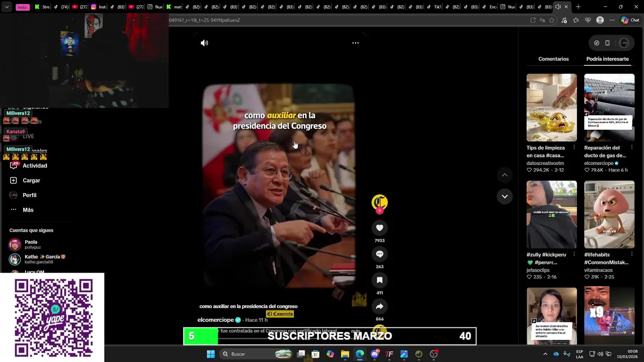
Task: Expand the video description with 'más'
Action: point(355,331)
